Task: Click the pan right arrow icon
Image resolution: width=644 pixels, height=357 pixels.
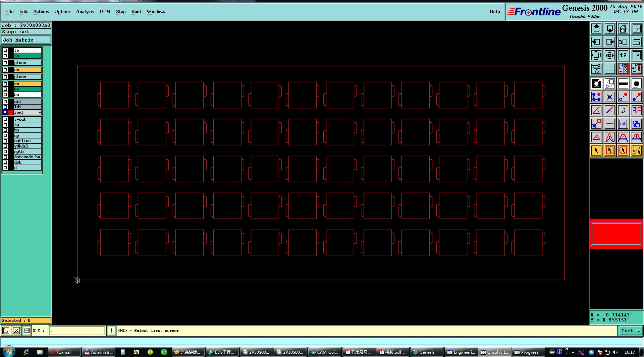Action: click(x=610, y=42)
